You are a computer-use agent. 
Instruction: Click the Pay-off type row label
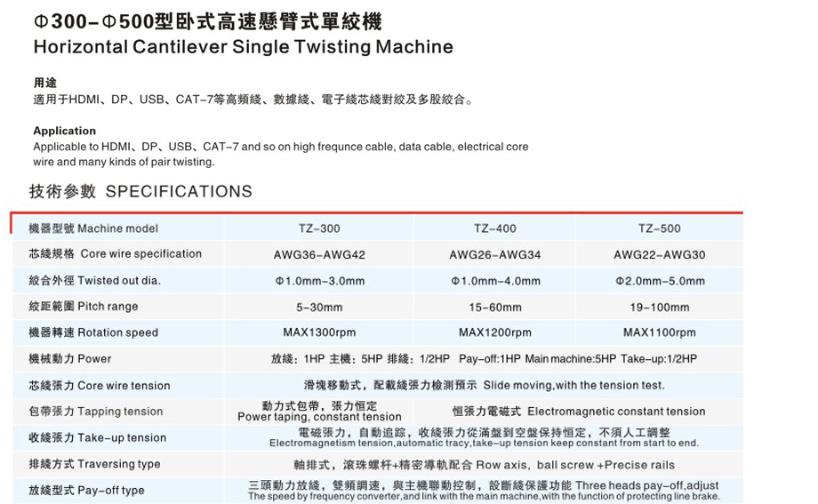click(x=86, y=490)
